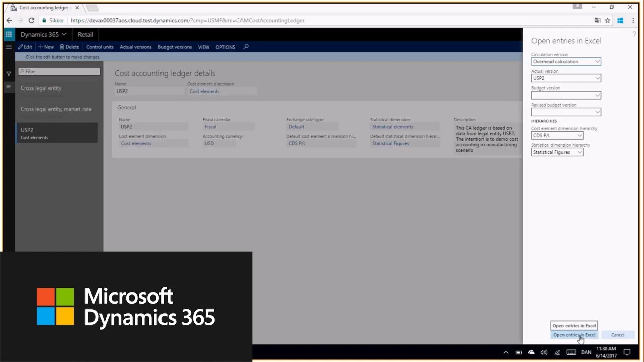644x362 pixels.
Task: Open the touch keyboard tray icon
Action: [572, 352]
